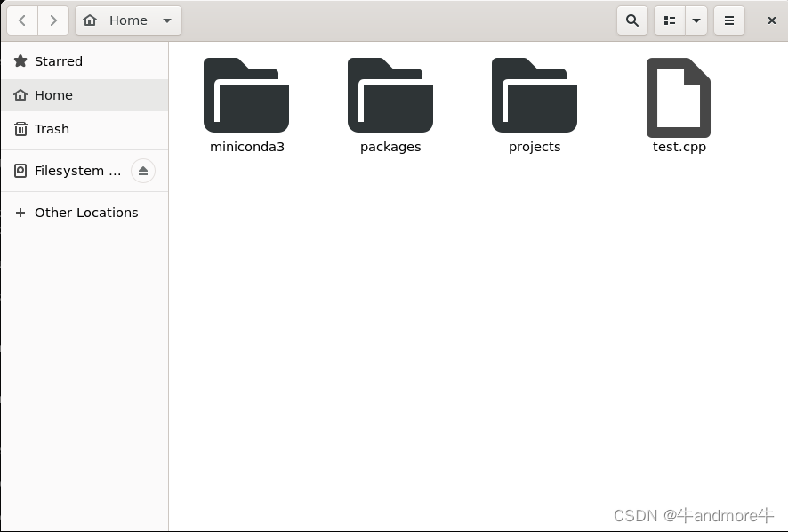The height and width of the screenshot is (532, 788).
Task: Open the Home path dropdown in the header
Action: (128, 20)
